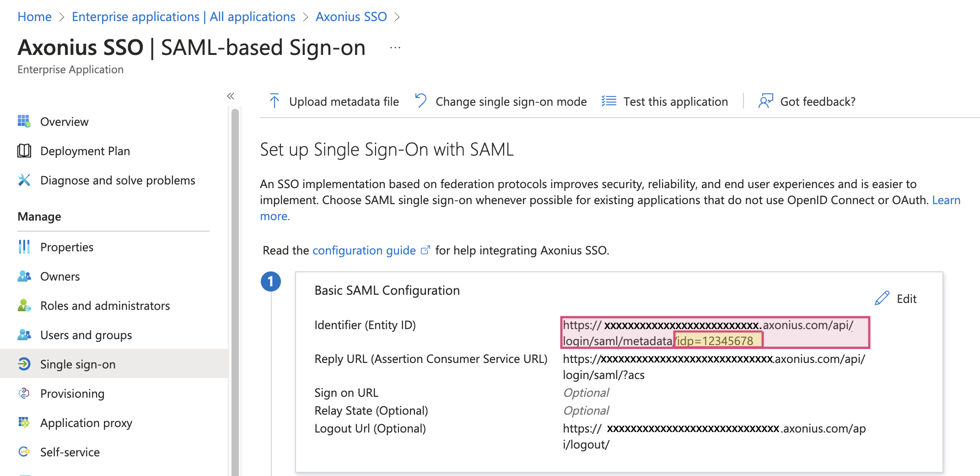Screen dimensions: 980x476
Task: Click the Learn more link
Action: [x=946, y=200]
